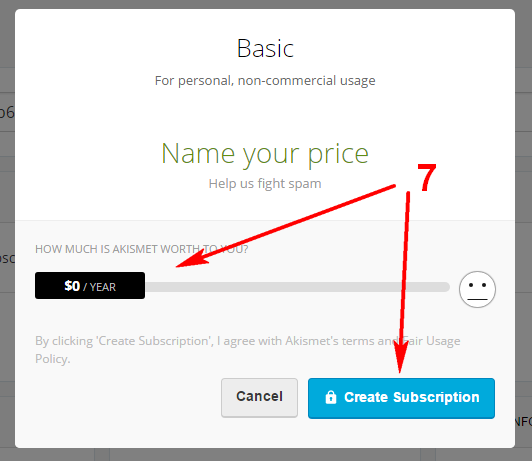Click "For personal, non-commercial usage" subtitle
Image resolution: width=532 pixels, height=461 pixels.
tap(265, 81)
